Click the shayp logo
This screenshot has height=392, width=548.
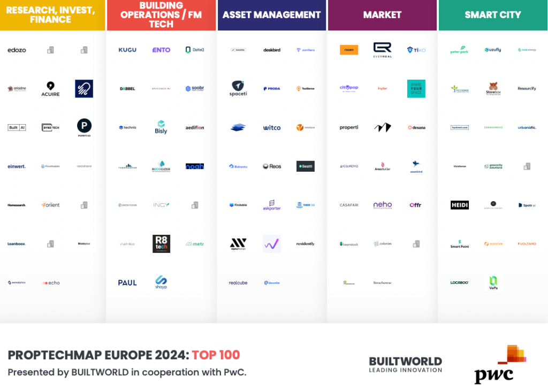click(x=161, y=282)
